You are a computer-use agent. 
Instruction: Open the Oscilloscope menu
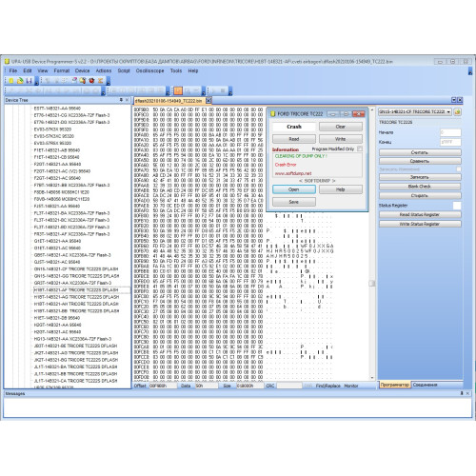149,70
